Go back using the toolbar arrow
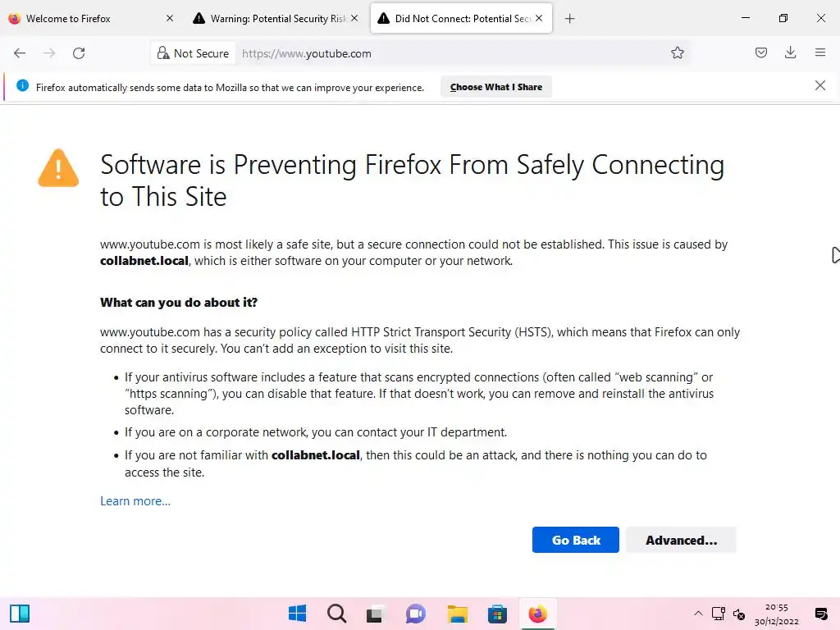This screenshot has width=840, height=630. [20, 53]
